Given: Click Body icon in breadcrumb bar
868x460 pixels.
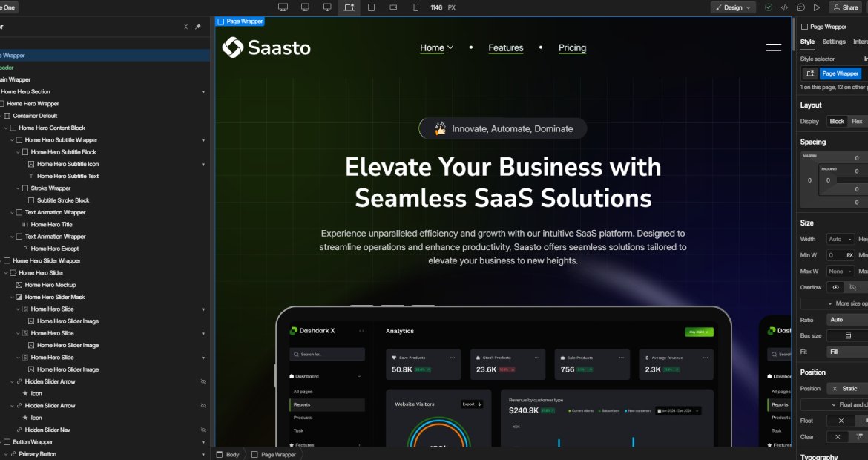Looking at the screenshot, I should coord(219,455).
